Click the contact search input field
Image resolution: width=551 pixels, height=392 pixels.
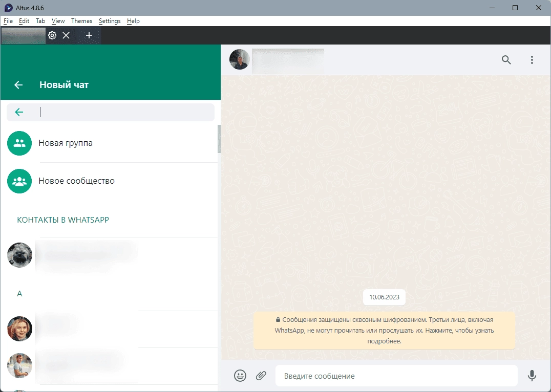[125, 112]
